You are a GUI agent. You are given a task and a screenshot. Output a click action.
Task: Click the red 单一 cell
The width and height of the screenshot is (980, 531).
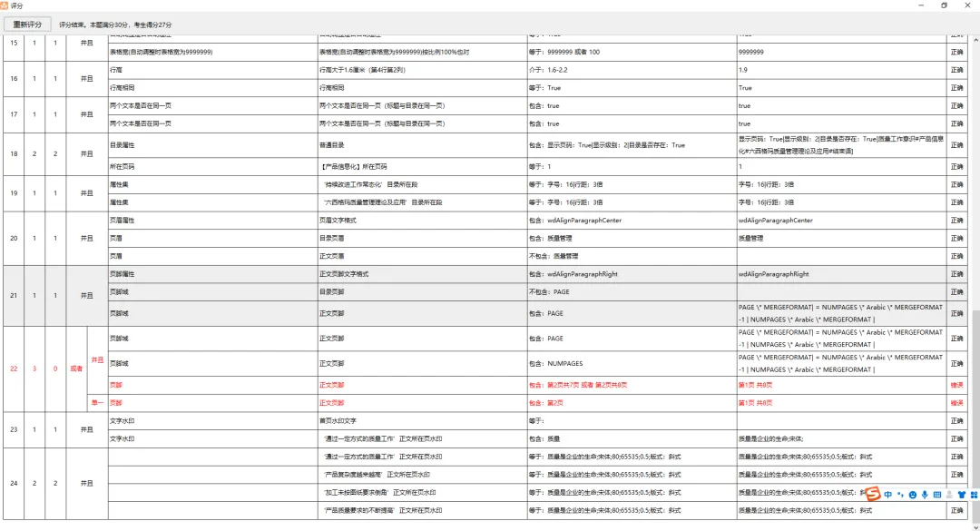click(x=97, y=403)
